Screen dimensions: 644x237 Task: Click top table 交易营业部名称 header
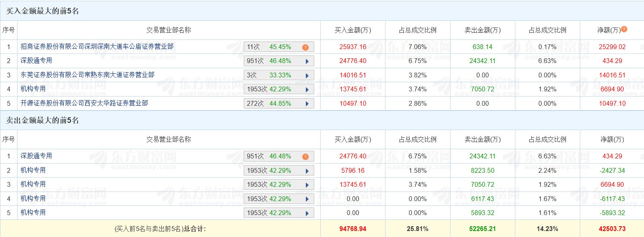(x=168, y=30)
